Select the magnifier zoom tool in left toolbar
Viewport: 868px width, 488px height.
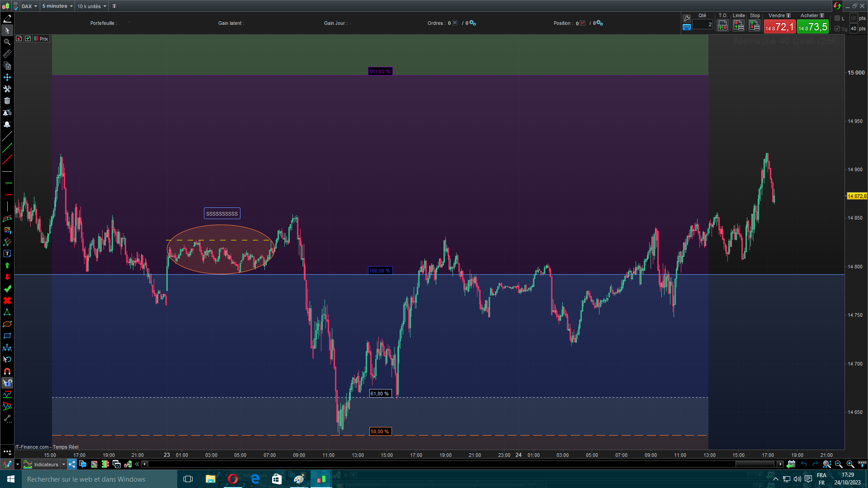tap(7, 42)
